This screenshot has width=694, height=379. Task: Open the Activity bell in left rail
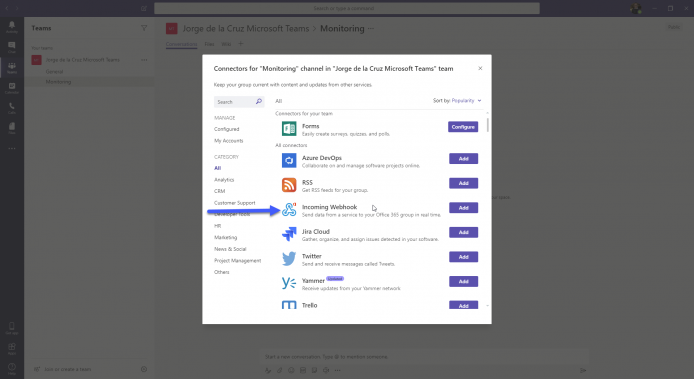tap(12, 27)
